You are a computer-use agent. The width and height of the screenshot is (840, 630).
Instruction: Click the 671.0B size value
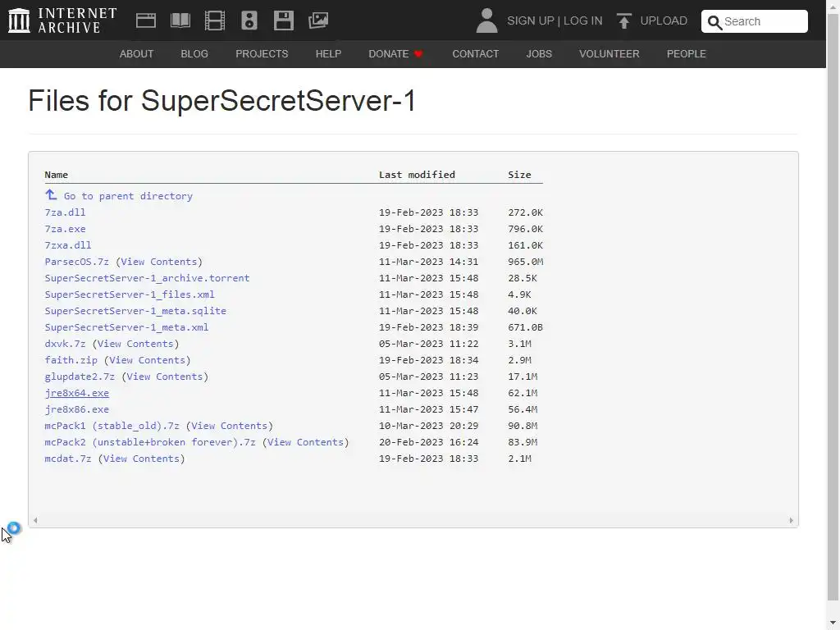pyautogui.click(x=526, y=327)
